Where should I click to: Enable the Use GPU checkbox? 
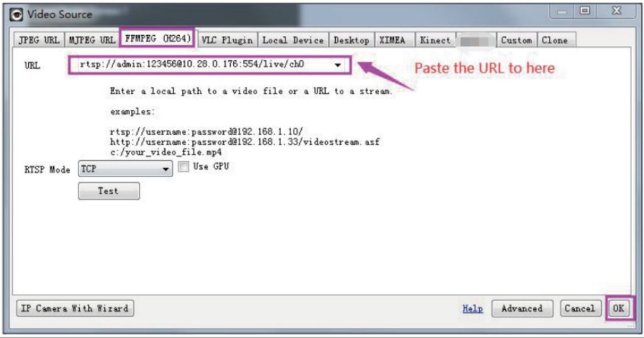[184, 167]
